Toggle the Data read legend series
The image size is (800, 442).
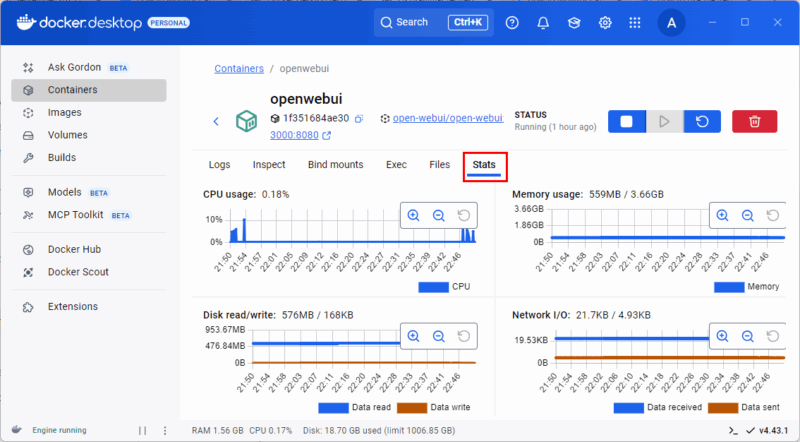tap(355, 407)
